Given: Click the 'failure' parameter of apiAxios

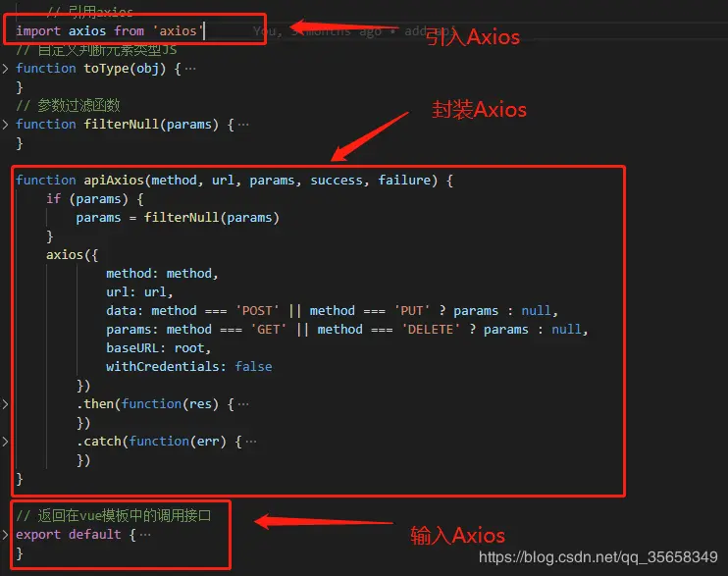Looking at the screenshot, I should pyautogui.click(x=404, y=181).
